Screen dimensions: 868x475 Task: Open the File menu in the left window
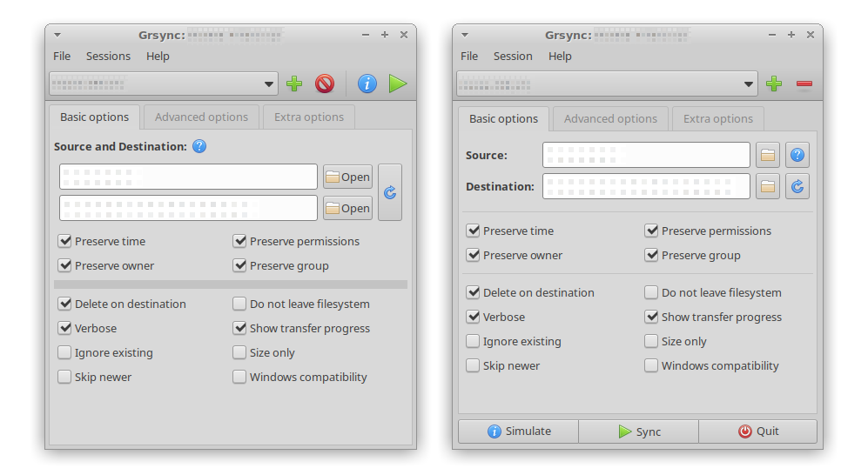(62, 57)
